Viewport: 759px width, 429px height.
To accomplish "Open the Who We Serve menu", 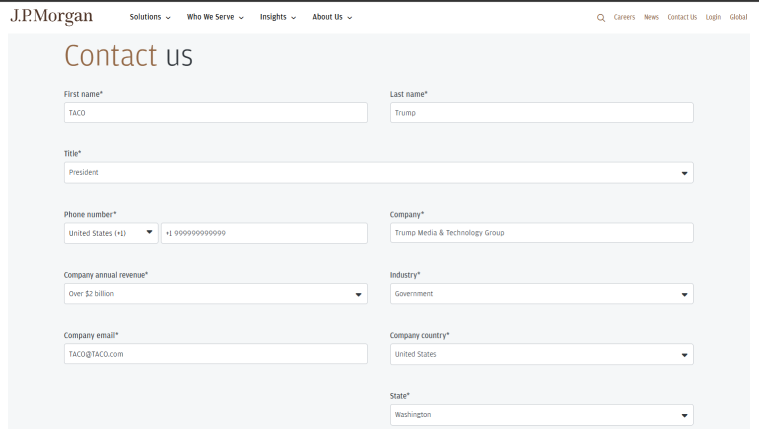I will pos(215,17).
